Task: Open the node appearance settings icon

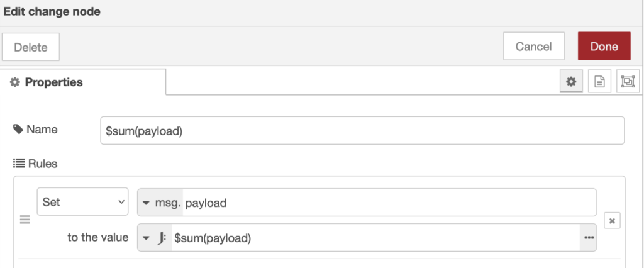Action: pyautogui.click(x=628, y=81)
